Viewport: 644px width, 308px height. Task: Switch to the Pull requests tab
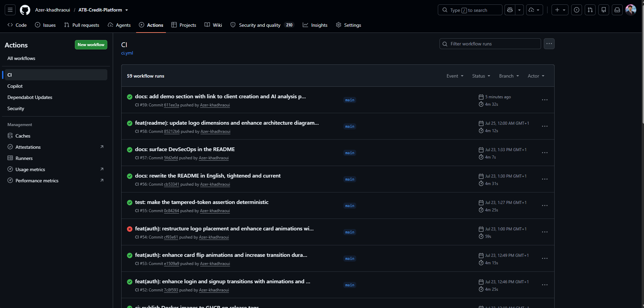[82, 25]
